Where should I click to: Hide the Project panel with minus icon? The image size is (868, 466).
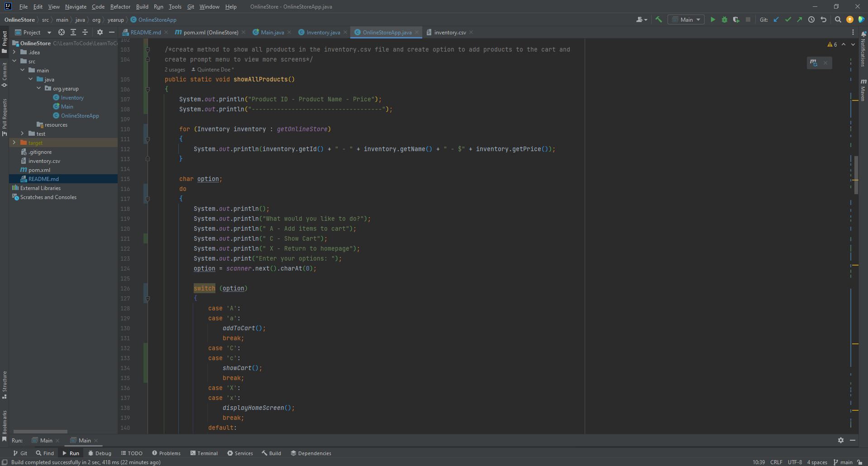pos(112,32)
